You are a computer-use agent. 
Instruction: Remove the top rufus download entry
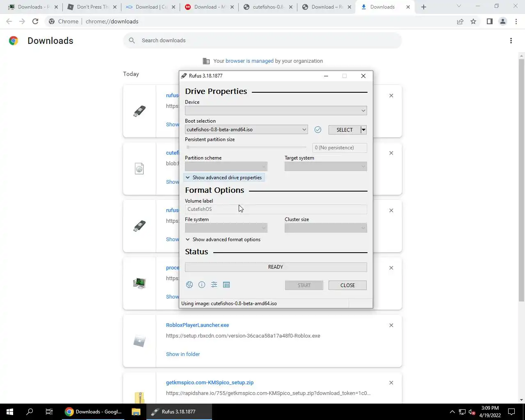391,96
